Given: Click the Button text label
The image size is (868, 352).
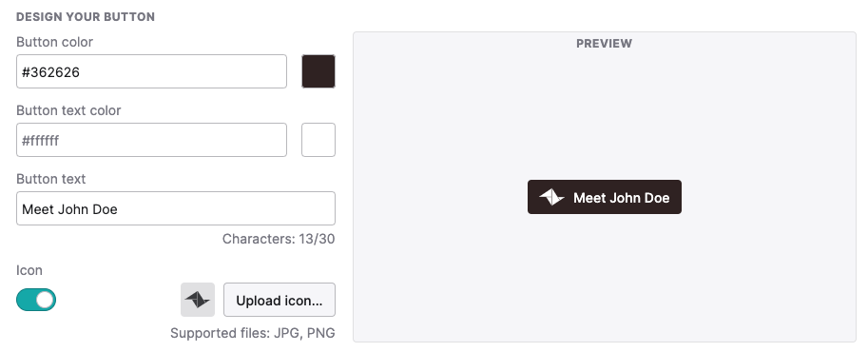Looking at the screenshot, I should tap(51, 179).
